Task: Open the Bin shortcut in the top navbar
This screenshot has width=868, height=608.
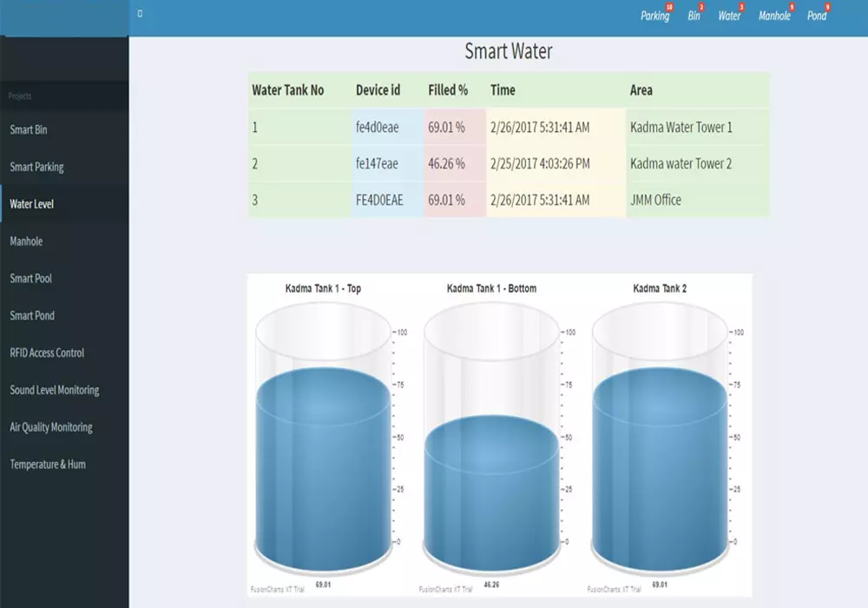Action: pyautogui.click(x=693, y=16)
